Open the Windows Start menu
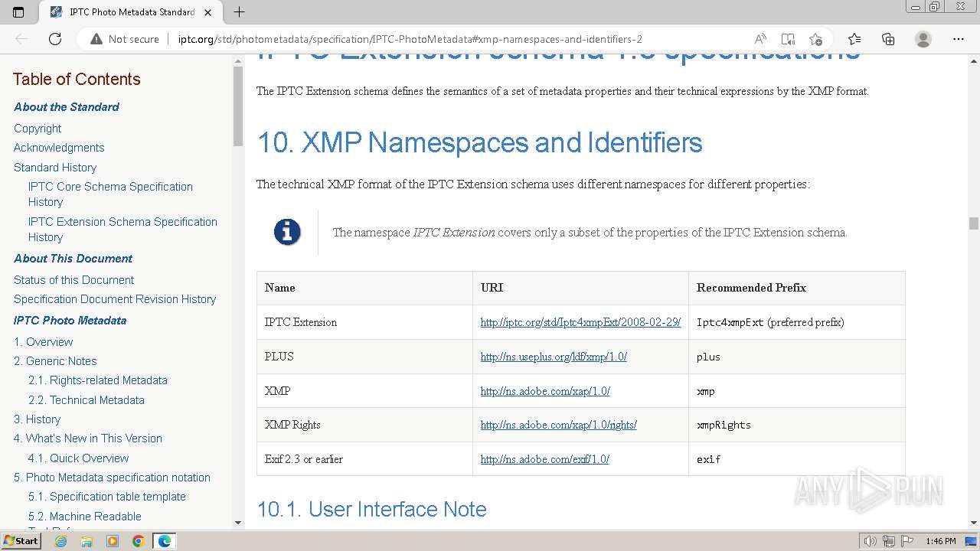 click(21, 541)
